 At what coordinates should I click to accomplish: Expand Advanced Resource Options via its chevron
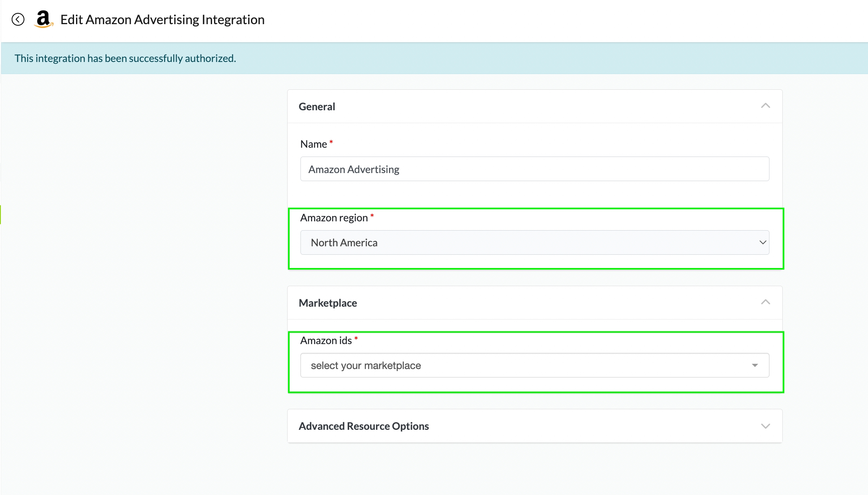765,426
